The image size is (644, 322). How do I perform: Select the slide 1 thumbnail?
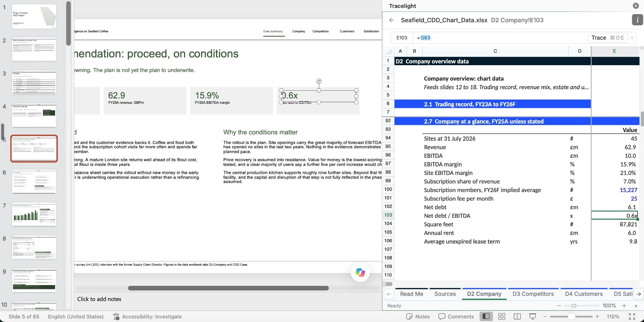(x=34, y=16)
